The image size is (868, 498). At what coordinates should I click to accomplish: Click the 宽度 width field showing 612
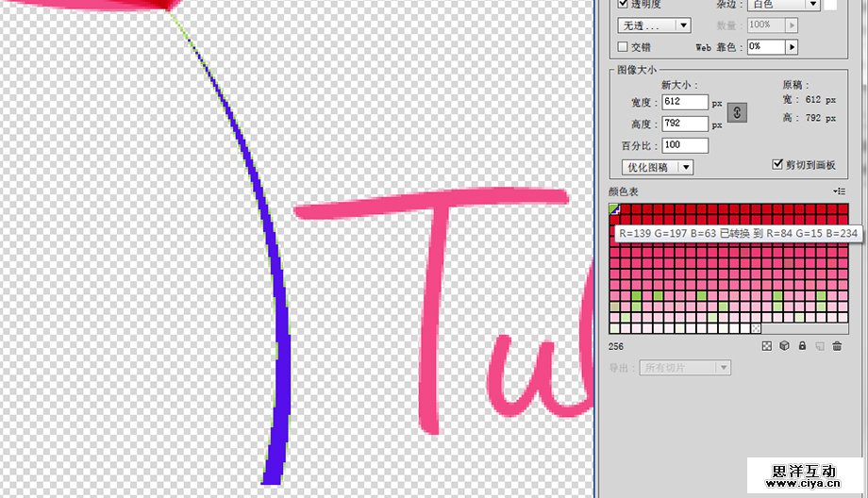(685, 102)
